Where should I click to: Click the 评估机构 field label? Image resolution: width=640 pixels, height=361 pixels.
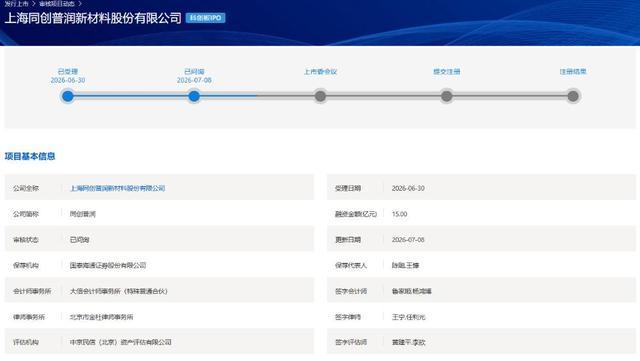[x=26, y=342]
